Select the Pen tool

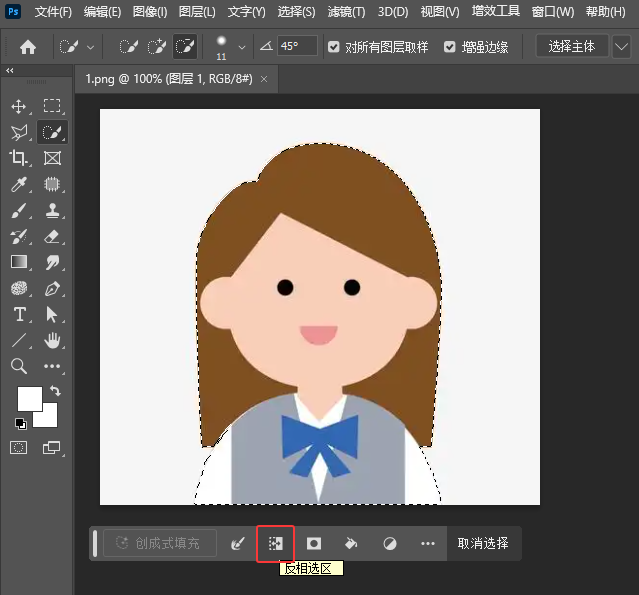52,289
